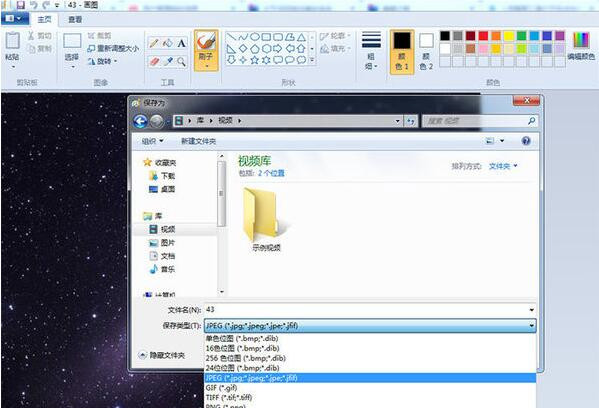Open the arrange by 文件夹 dropdown
Viewport: 599px width, 408px height.
point(503,166)
